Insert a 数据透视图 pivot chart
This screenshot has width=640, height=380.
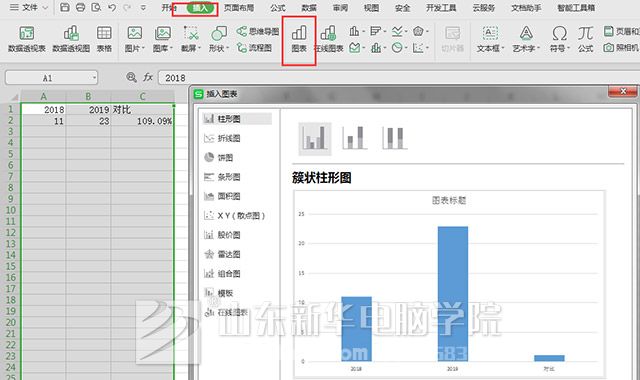pyautogui.click(x=71, y=39)
